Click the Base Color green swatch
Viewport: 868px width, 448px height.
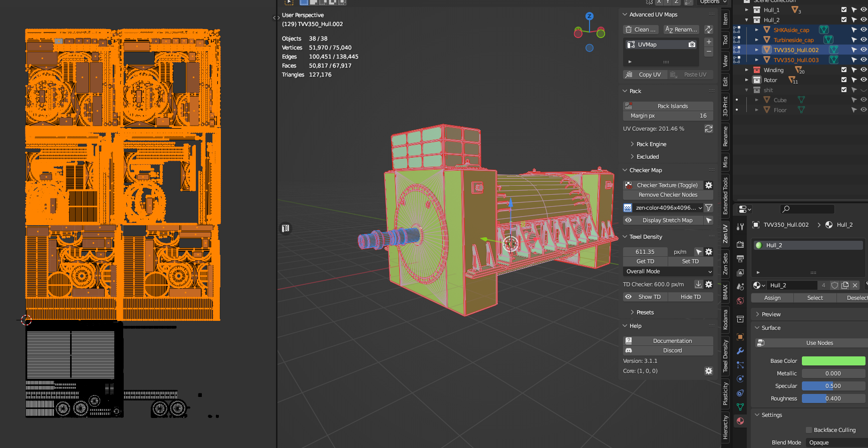[x=833, y=361]
